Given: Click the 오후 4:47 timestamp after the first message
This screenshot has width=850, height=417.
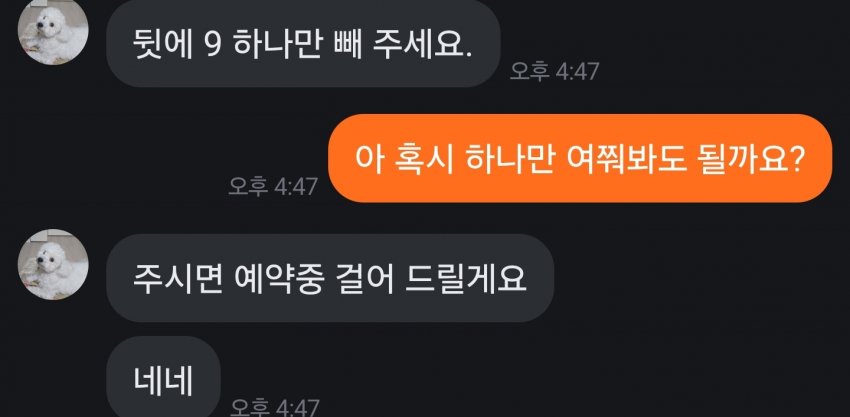Looking at the screenshot, I should tap(554, 72).
